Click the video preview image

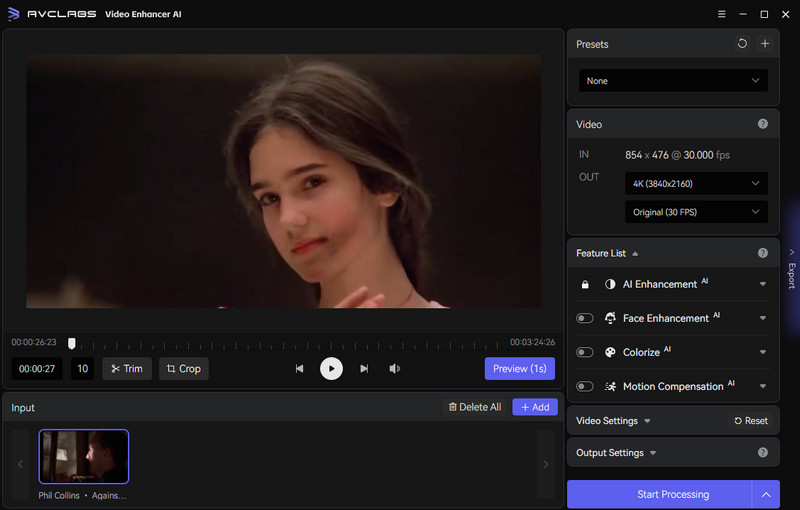coord(283,181)
